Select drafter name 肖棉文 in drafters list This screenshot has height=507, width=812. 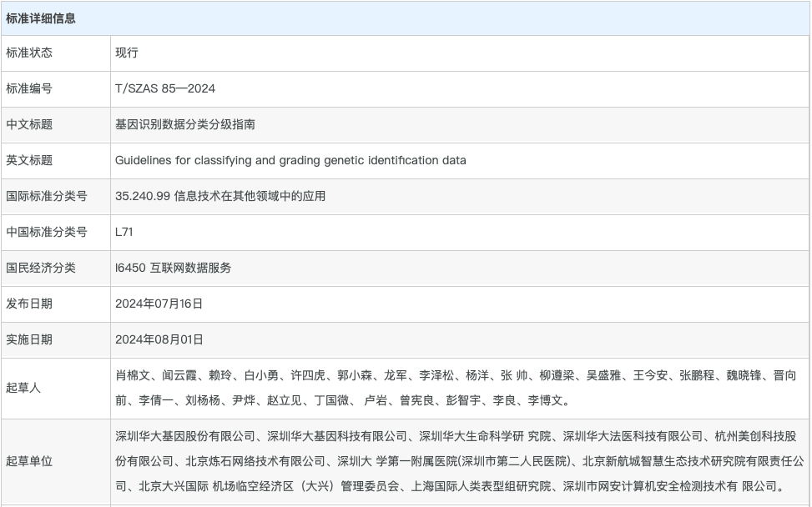[127, 375]
